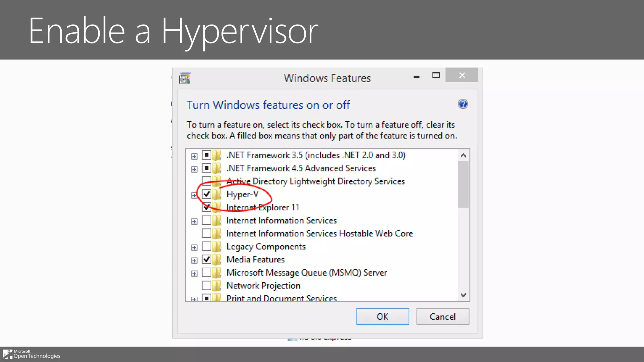The width and height of the screenshot is (644, 362).
Task: Check the Network Projection checkbox
Action: [x=206, y=285]
